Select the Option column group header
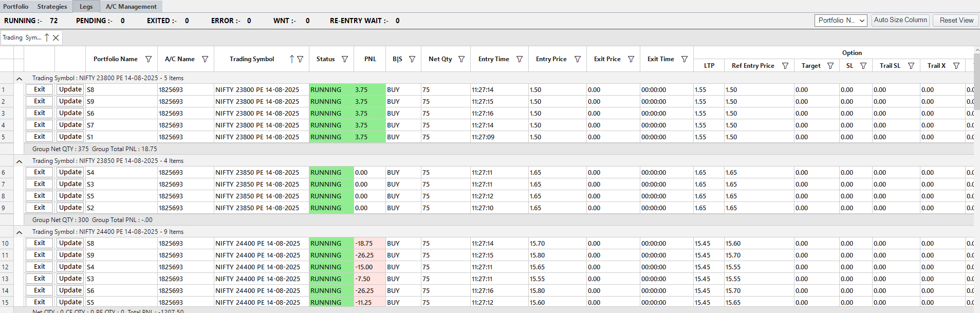Screen dimensions: 980x313 852,53
